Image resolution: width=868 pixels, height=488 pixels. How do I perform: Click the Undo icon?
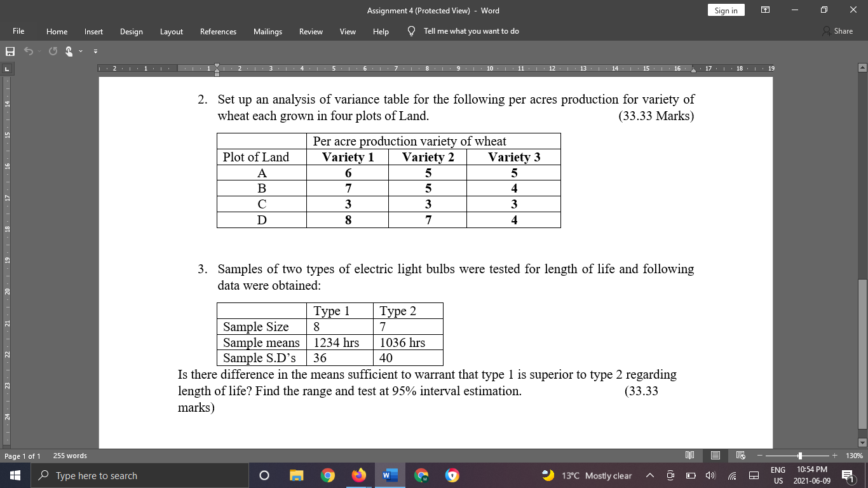pyautogui.click(x=29, y=50)
